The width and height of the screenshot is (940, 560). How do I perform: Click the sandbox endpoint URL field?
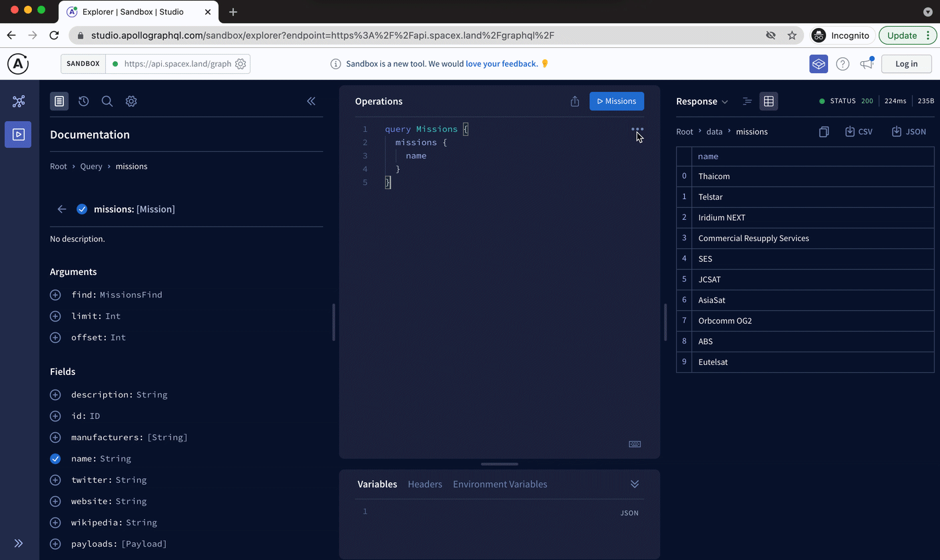click(177, 64)
